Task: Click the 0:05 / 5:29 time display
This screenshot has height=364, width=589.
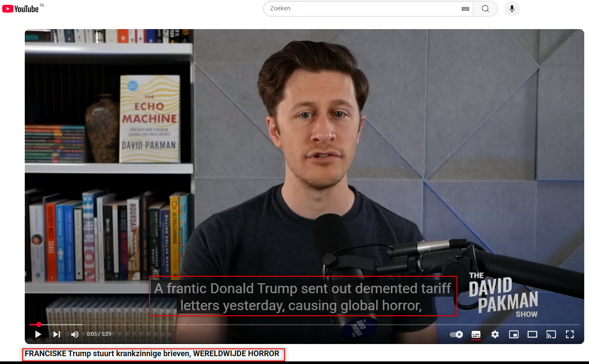Action: pos(99,334)
